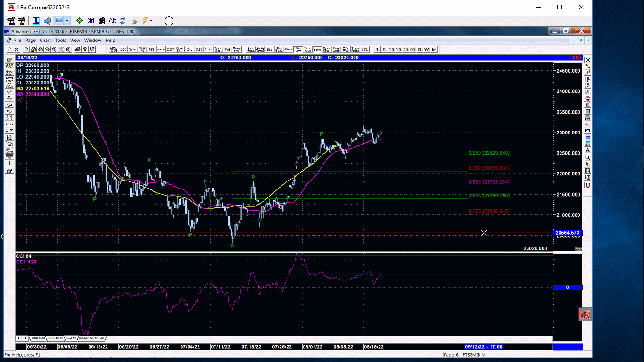Image resolution: width=644 pixels, height=362 pixels.
Task: Click the magnifier zoom icon on right
Action: (x=588, y=157)
